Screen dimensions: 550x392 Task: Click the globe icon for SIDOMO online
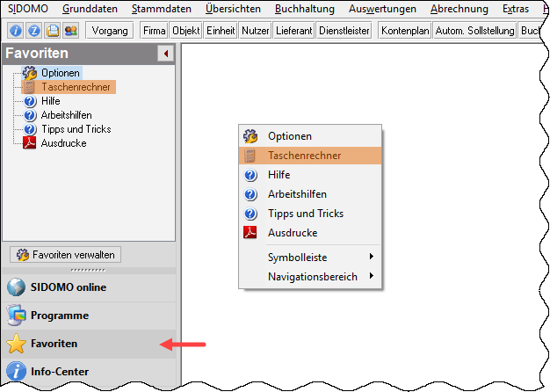[16, 287]
